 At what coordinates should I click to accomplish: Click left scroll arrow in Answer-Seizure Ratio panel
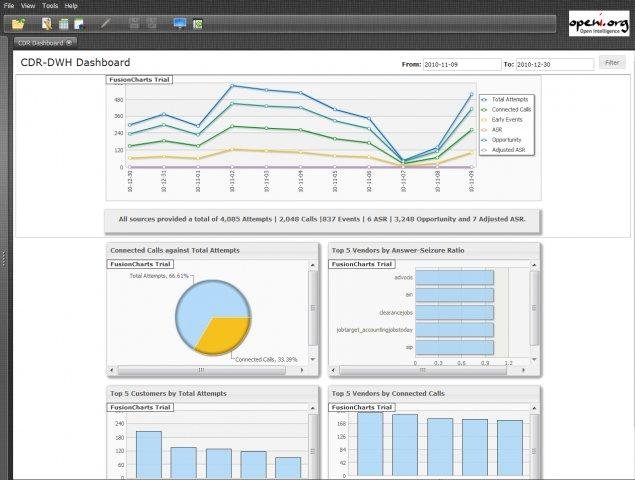tap(333, 370)
